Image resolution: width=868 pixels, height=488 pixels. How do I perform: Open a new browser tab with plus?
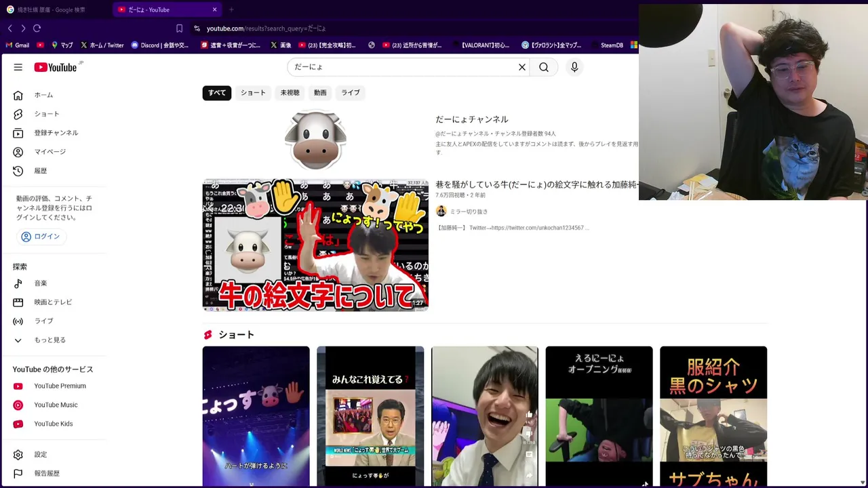231,9
